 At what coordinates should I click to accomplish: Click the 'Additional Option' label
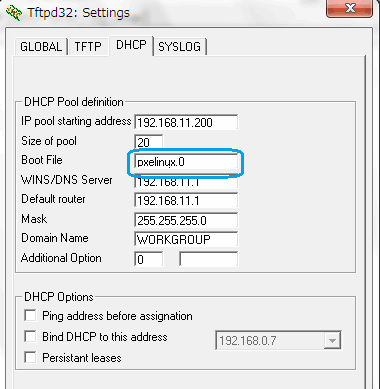point(61,258)
